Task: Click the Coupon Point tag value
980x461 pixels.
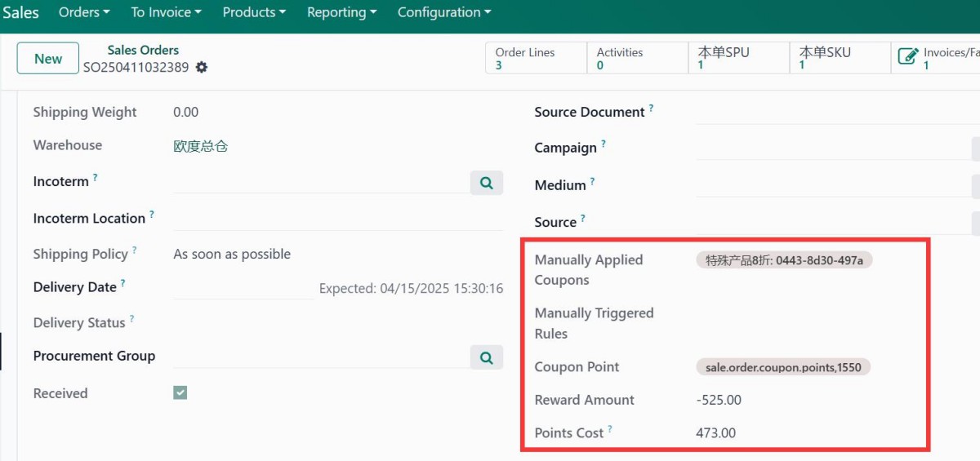Action: pyautogui.click(x=783, y=367)
